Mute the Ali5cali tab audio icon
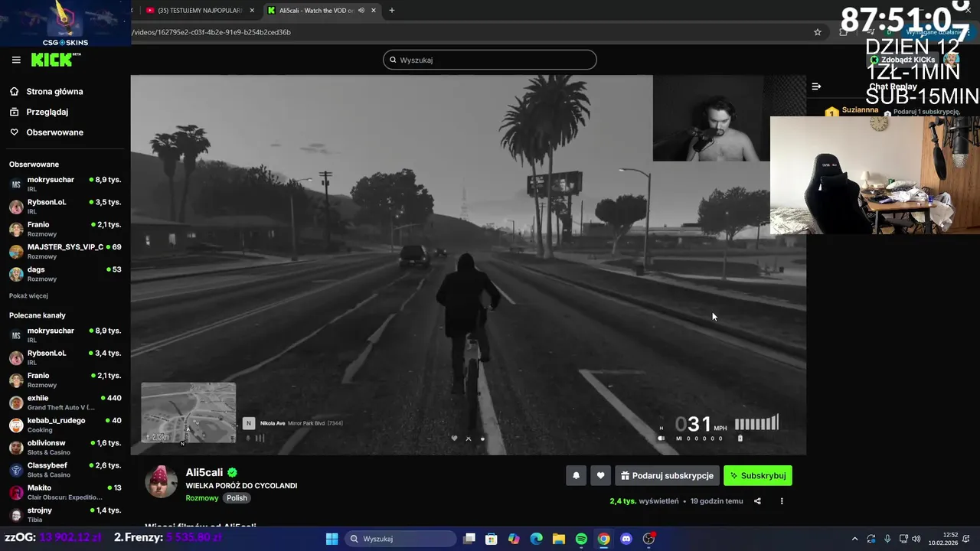Screen dimensions: 980x551 [361, 10]
